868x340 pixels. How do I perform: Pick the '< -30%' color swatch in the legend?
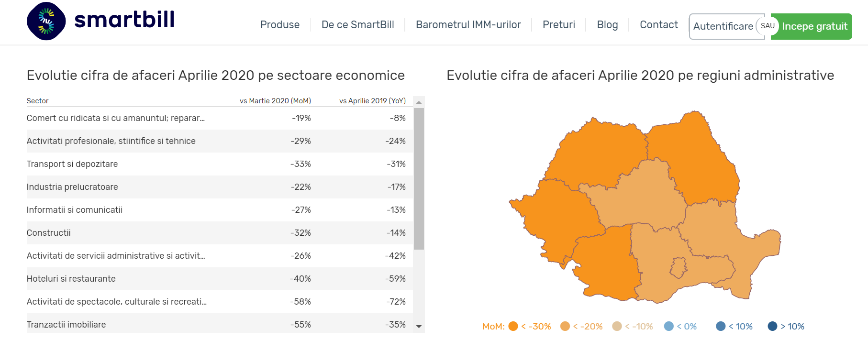(x=513, y=326)
